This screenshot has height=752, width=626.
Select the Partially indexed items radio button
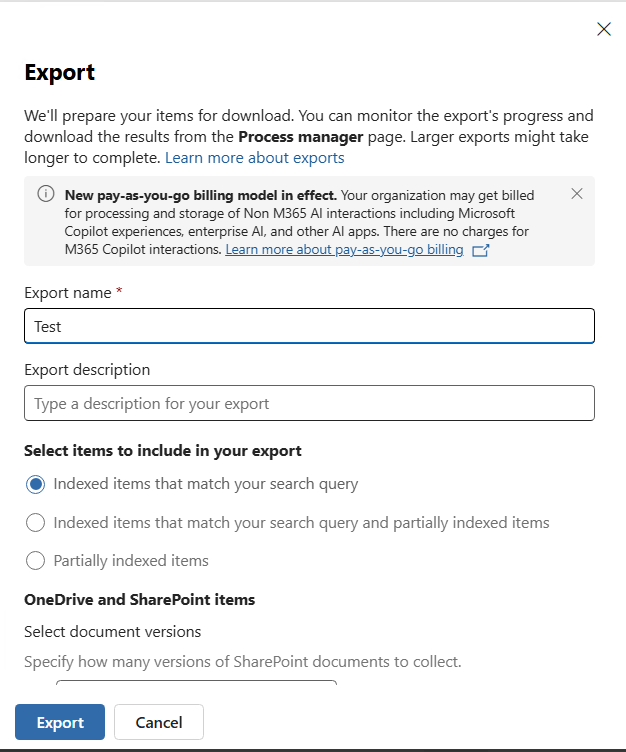click(x=35, y=561)
